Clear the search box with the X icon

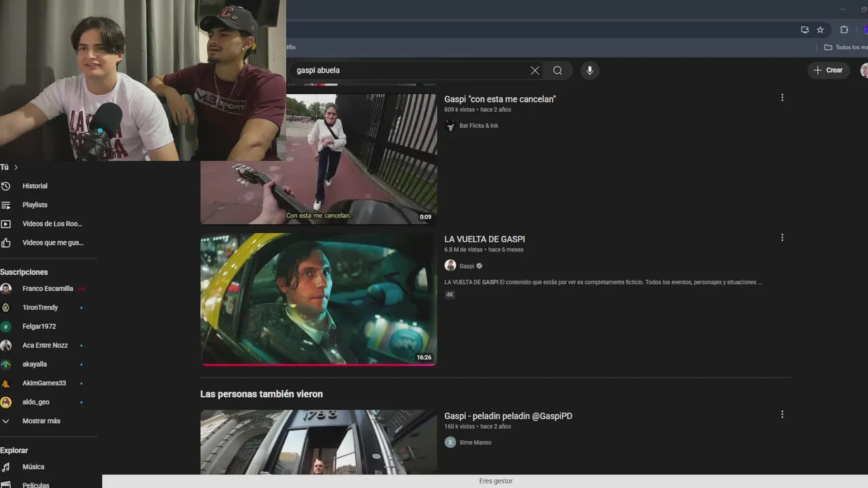click(535, 70)
